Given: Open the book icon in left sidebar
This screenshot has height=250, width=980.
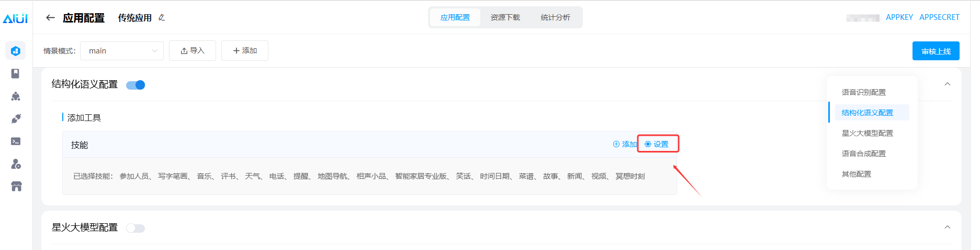Looking at the screenshot, I should [16, 73].
